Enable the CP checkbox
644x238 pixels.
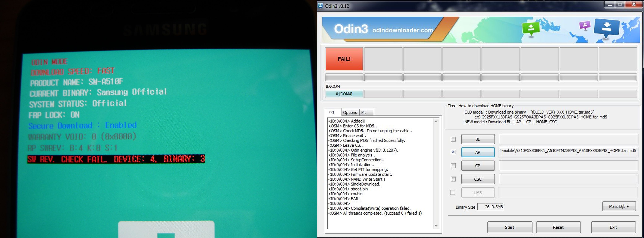tap(453, 166)
